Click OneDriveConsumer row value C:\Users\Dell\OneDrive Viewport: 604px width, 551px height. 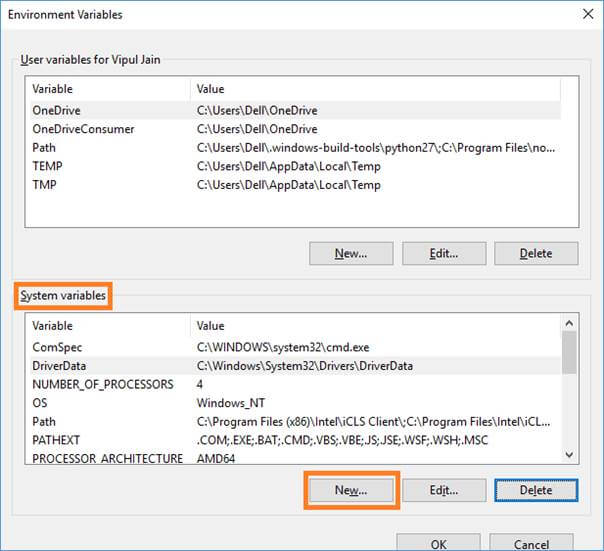click(257, 129)
